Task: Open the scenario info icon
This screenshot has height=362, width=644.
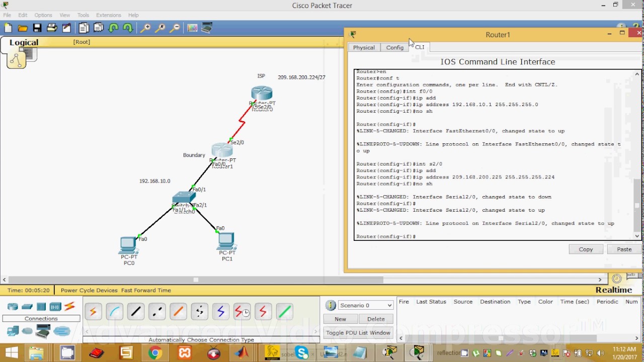Action: [331, 305]
